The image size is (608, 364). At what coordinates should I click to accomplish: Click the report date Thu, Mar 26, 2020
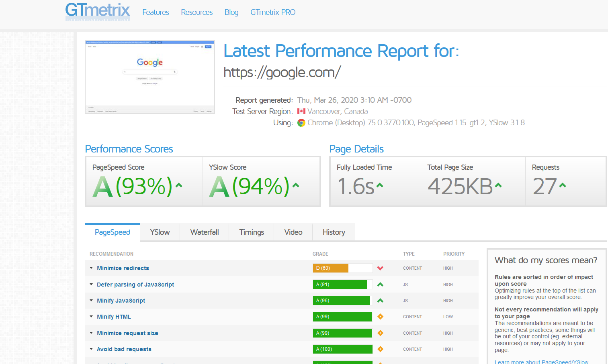tap(354, 100)
